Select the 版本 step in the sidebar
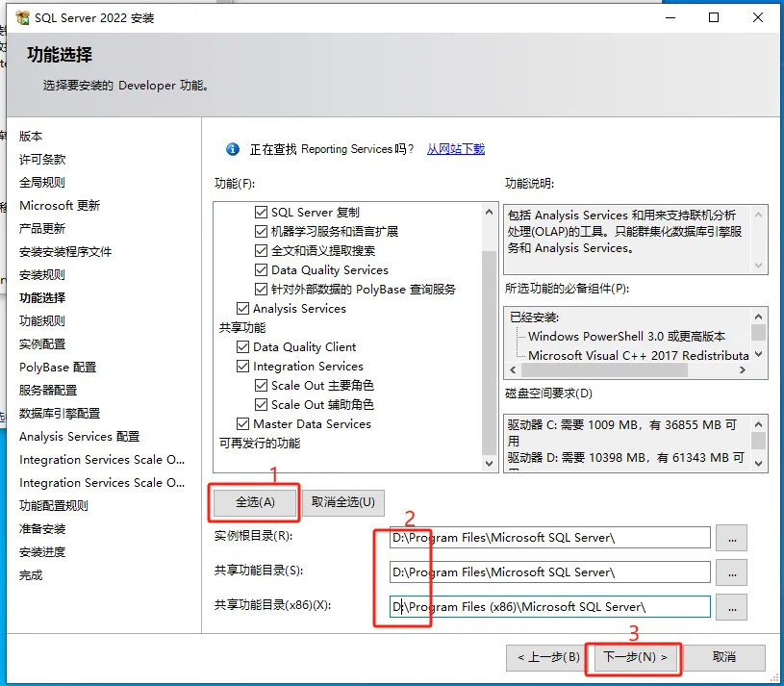Image resolution: width=784 pixels, height=686 pixels. (31, 136)
